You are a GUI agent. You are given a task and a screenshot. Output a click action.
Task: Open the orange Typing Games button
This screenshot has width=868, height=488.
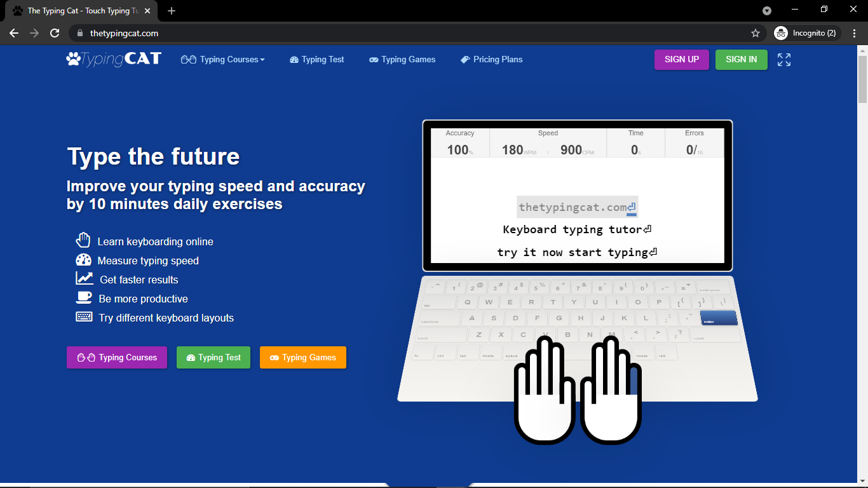tap(303, 357)
